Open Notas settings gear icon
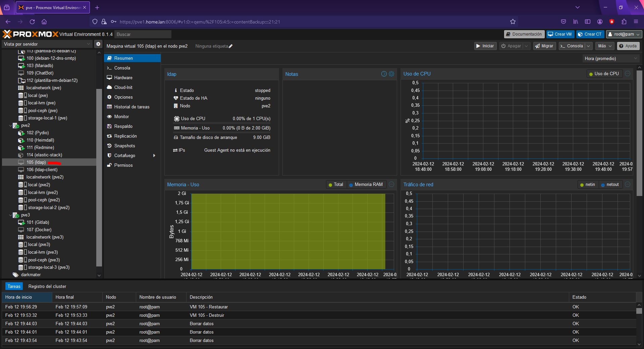644x349 pixels. (391, 74)
